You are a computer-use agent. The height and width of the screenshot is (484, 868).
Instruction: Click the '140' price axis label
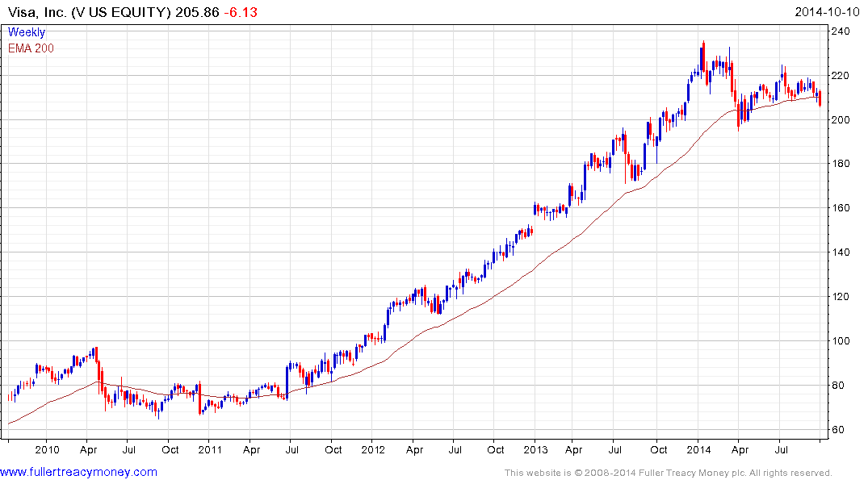841,252
